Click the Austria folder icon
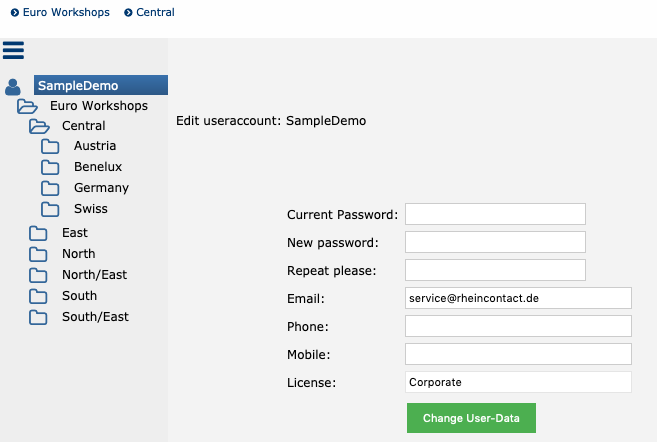Image resolution: width=657 pixels, height=442 pixels. (51, 146)
